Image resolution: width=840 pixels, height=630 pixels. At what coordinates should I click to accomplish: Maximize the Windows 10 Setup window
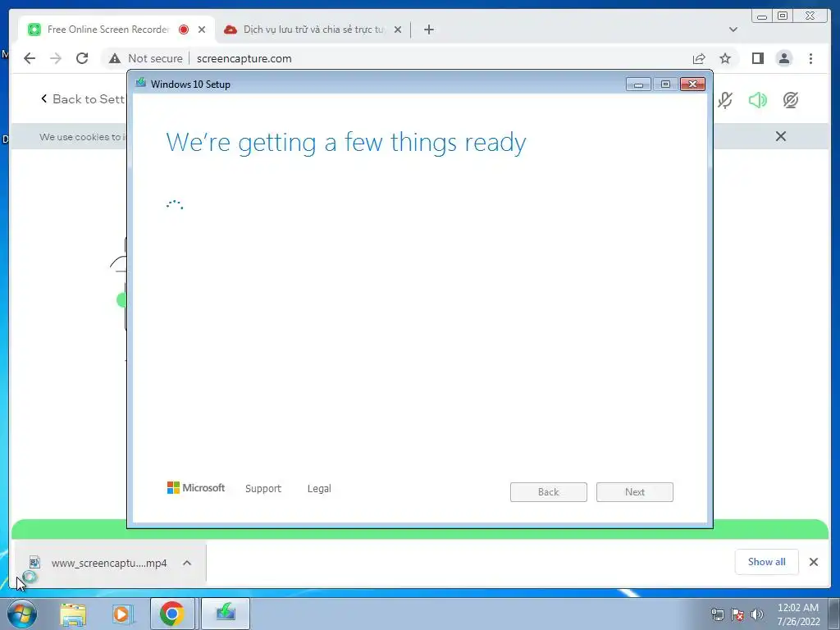click(x=665, y=84)
